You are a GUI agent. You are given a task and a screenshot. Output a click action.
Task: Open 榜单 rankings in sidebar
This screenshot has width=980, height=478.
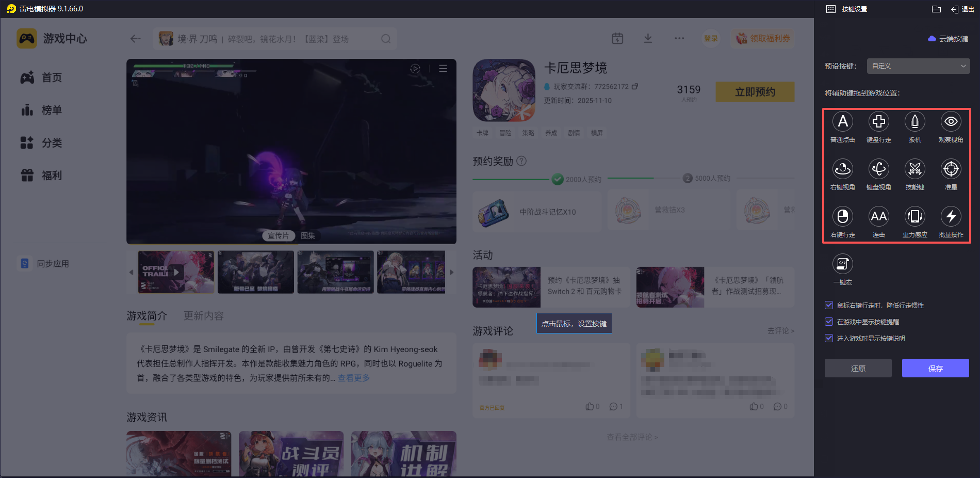[41, 110]
